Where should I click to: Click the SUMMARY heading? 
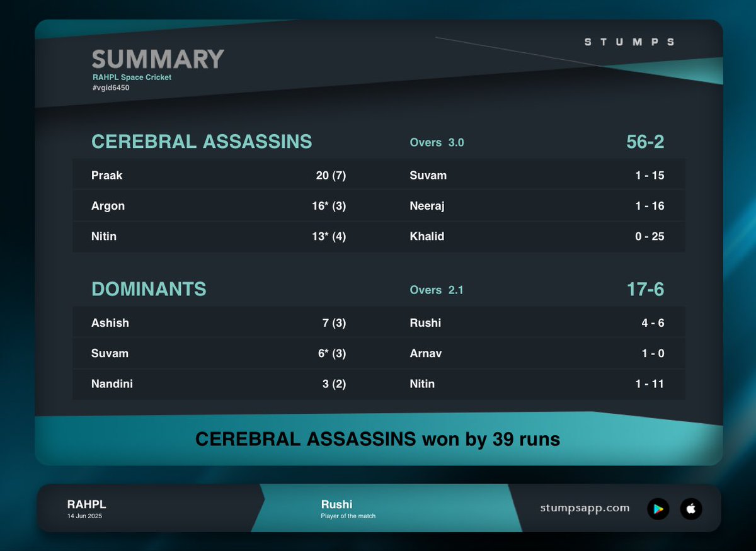(158, 59)
